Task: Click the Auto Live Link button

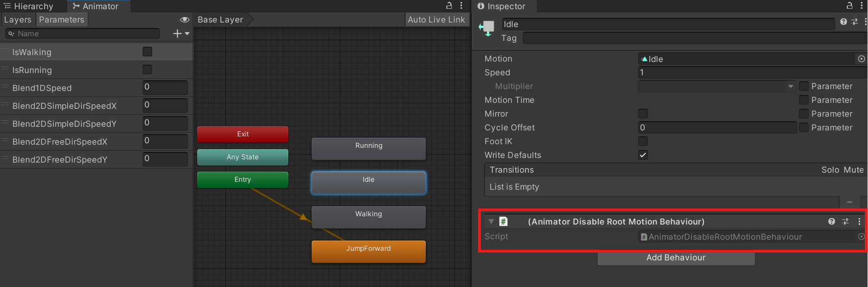Action: (x=436, y=20)
